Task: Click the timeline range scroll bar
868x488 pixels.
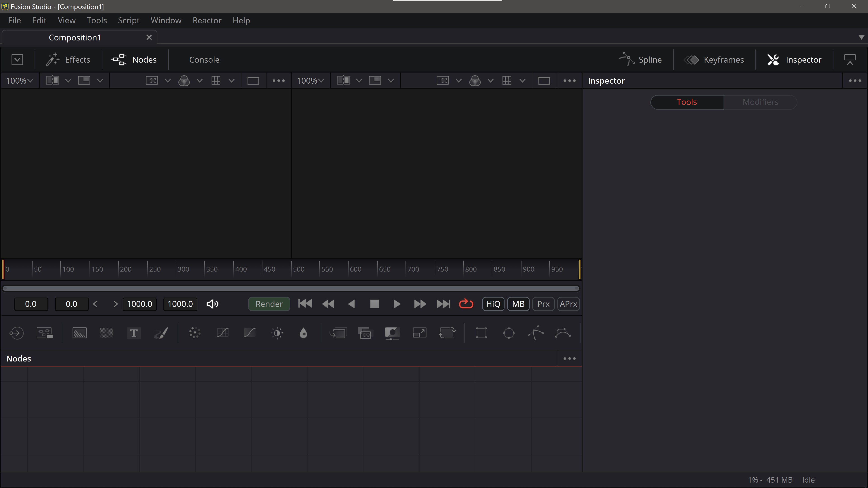Action: click(x=291, y=289)
